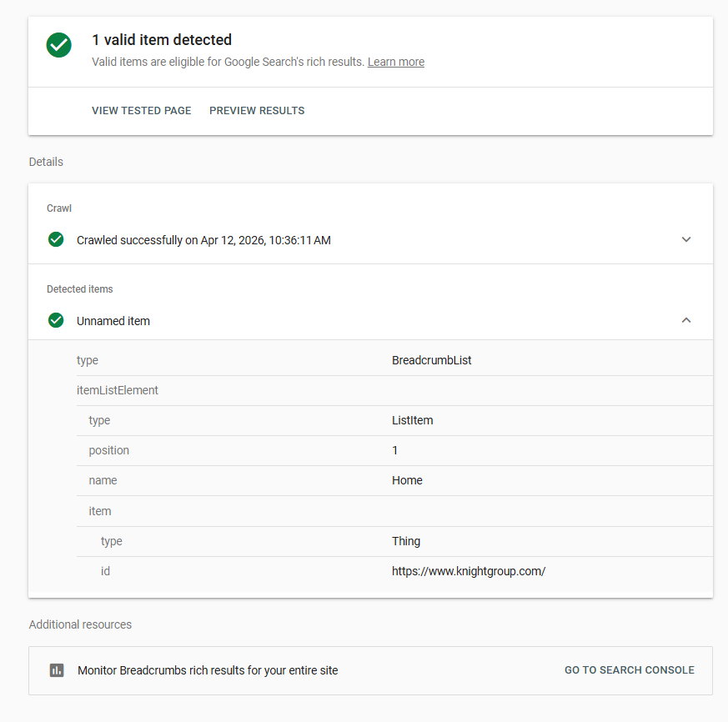Click PREVIEW RESULTS
Screen dimensions: 728x722
pyautogui.click(x=257, y=110)
